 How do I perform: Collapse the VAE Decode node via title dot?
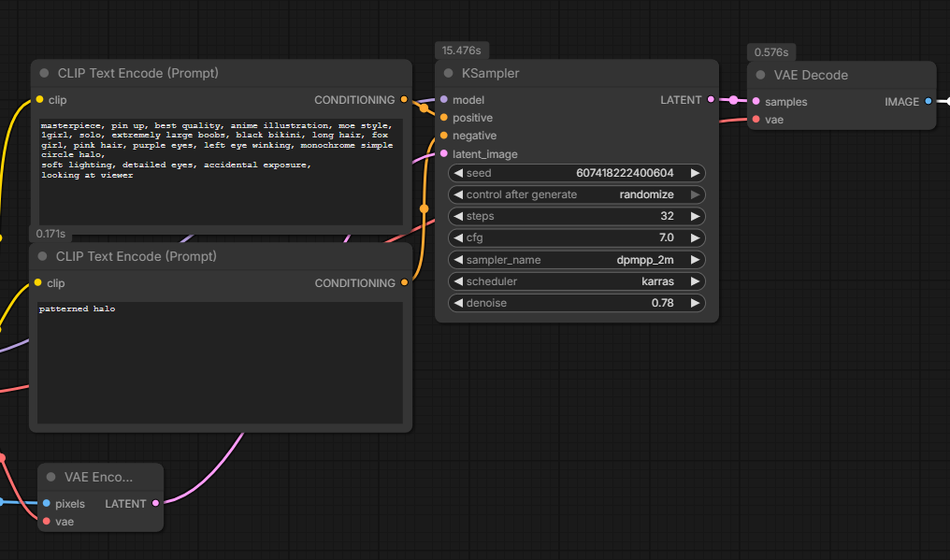pos(761,76)
